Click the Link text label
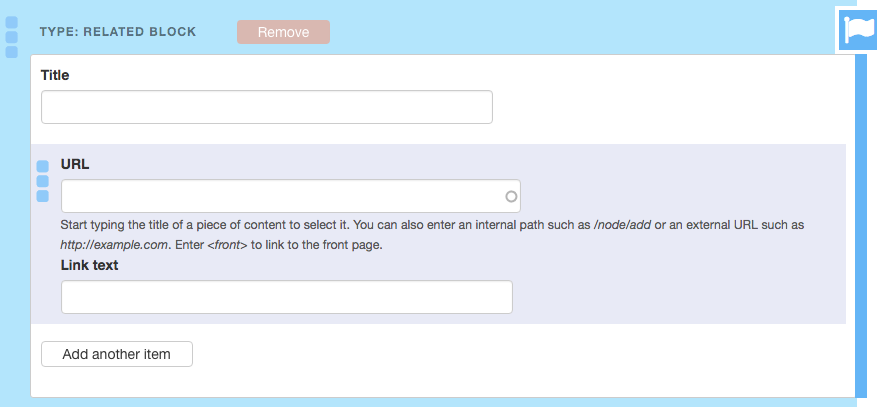The image size is (877, 407). coord(89,264)
